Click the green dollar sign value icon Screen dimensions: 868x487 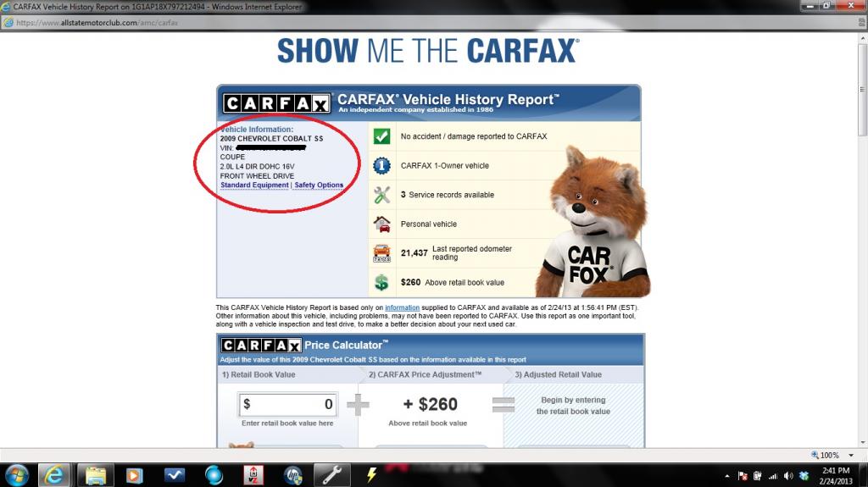381,282
